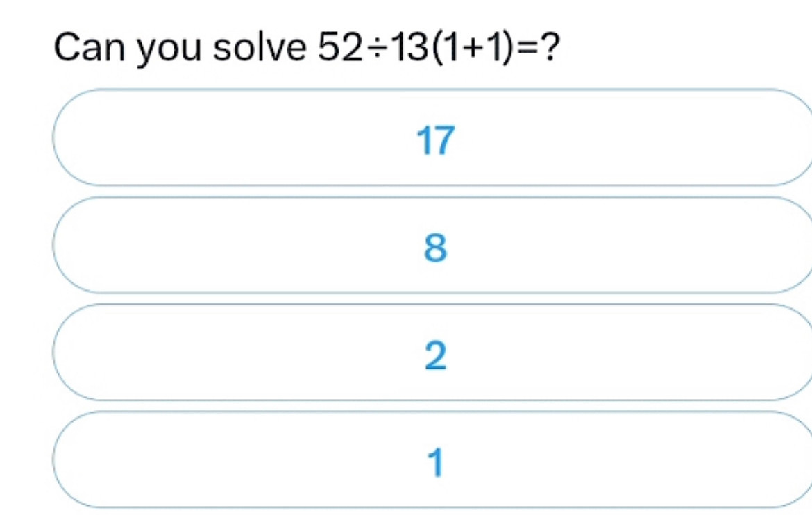Choose the poll option labeled 2
Screen dimensions: 812x515
coord(434,353)
